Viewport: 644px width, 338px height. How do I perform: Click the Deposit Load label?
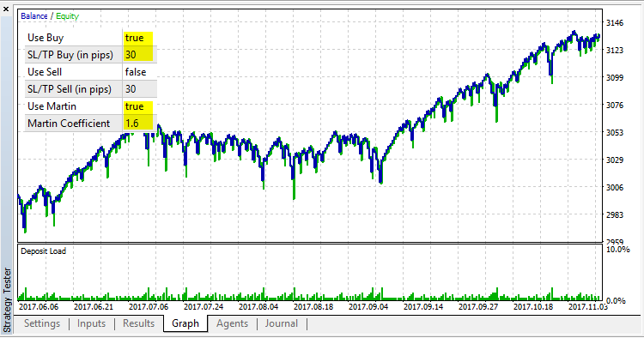pyautogui.click(x=43, y=251)
